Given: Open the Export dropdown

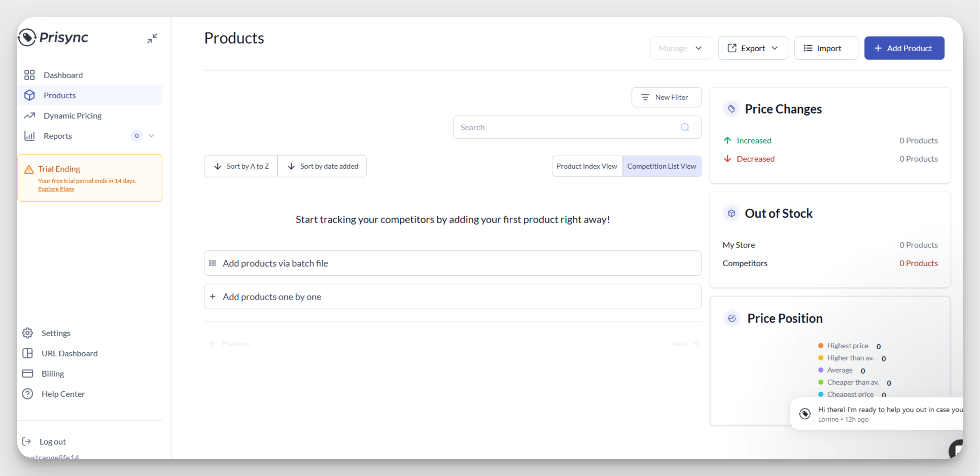Looking at the screenshot, I should click(753, 48).
